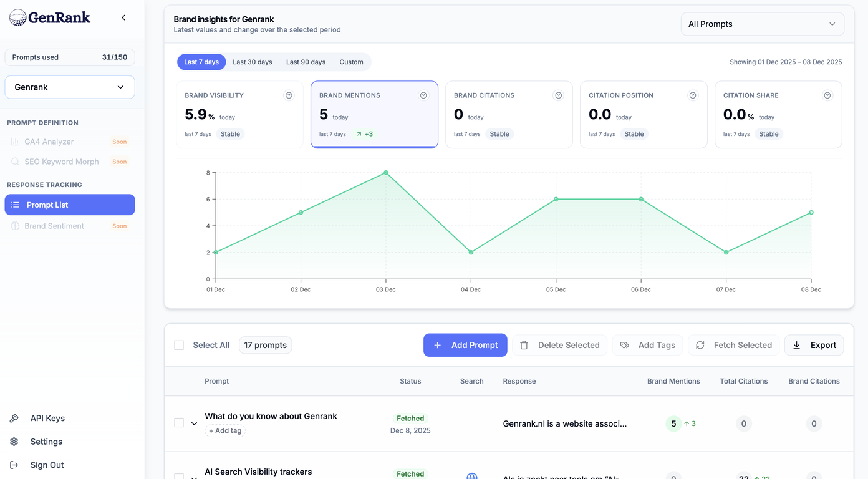Open the Genrank workspace selector
The image size is (868, 479).
pyautogui.click(x=69, y=87)
